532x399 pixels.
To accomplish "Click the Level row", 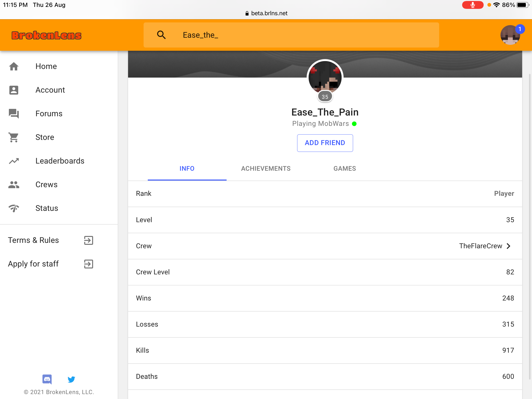I will point(325,220).
